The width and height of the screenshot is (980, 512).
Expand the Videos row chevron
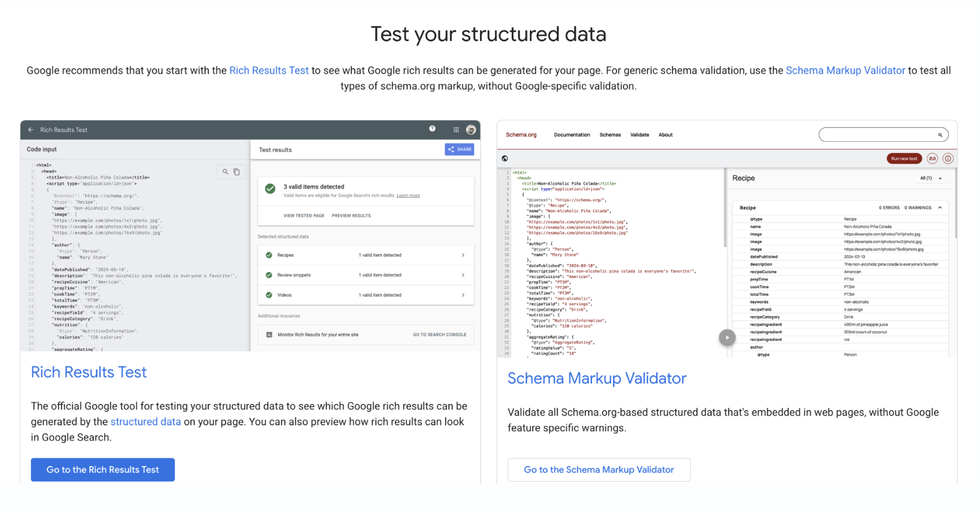pyautogui.click(x=463, y=295)
